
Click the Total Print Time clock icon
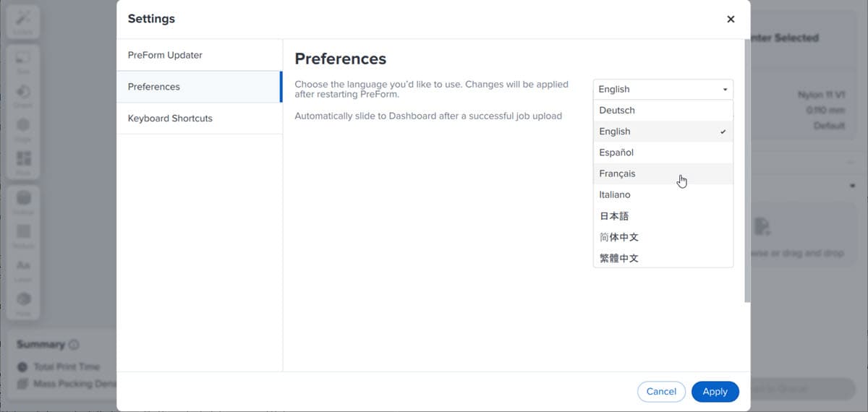pyautogui.click(x=22, y=367)
